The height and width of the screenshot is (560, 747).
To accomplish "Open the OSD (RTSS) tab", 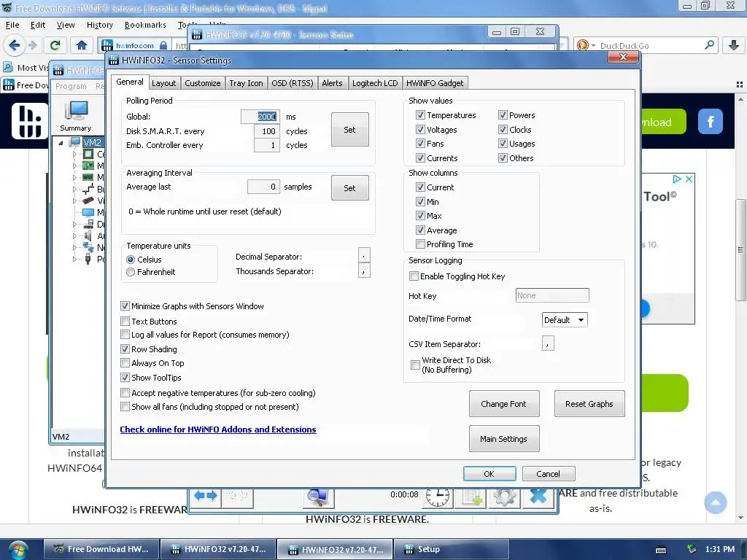I will (x=292, y=83).
